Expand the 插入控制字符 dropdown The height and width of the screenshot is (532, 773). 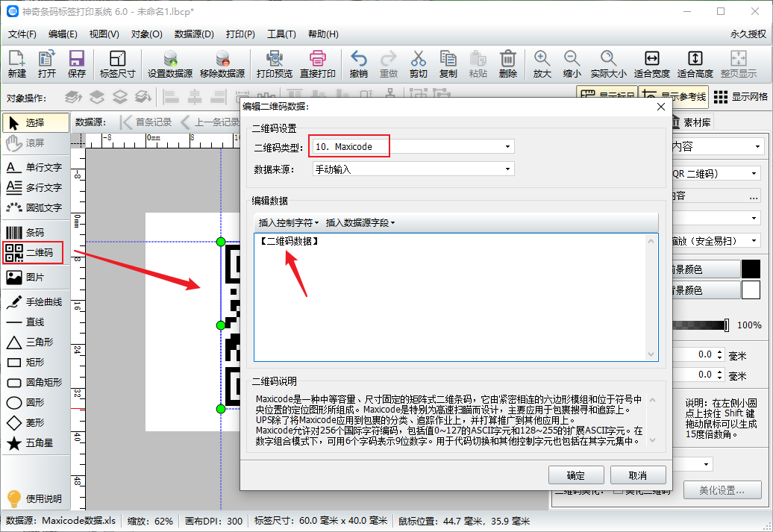[289, 223]
